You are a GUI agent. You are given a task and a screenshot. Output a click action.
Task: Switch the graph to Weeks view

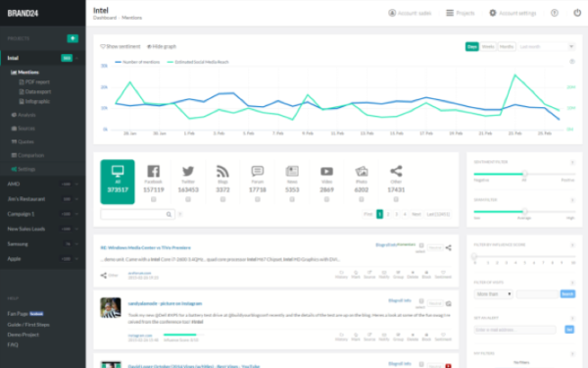[x=488, y=46]
